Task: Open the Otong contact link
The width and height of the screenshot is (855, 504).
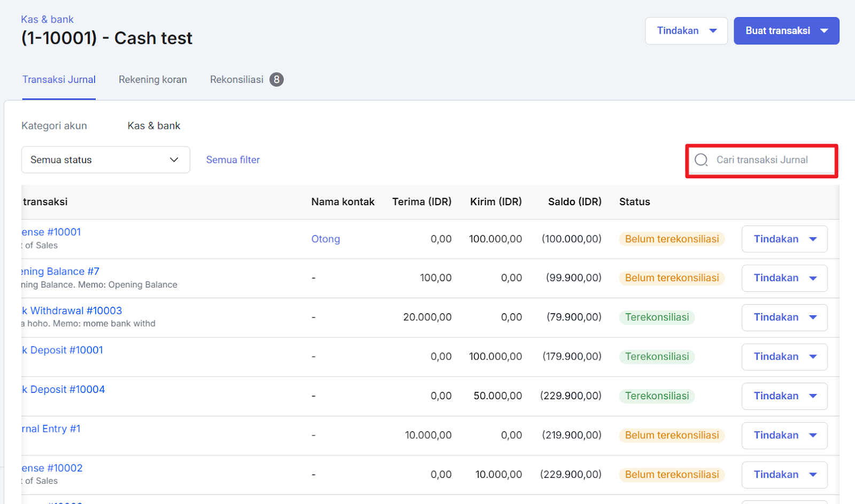Action: tap(325, 239)
